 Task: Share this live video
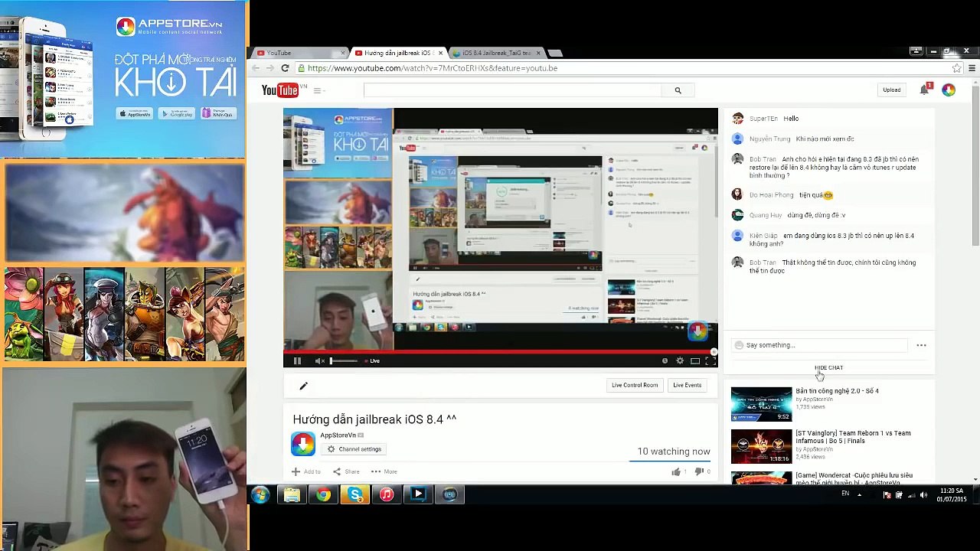tap(346, 471)
